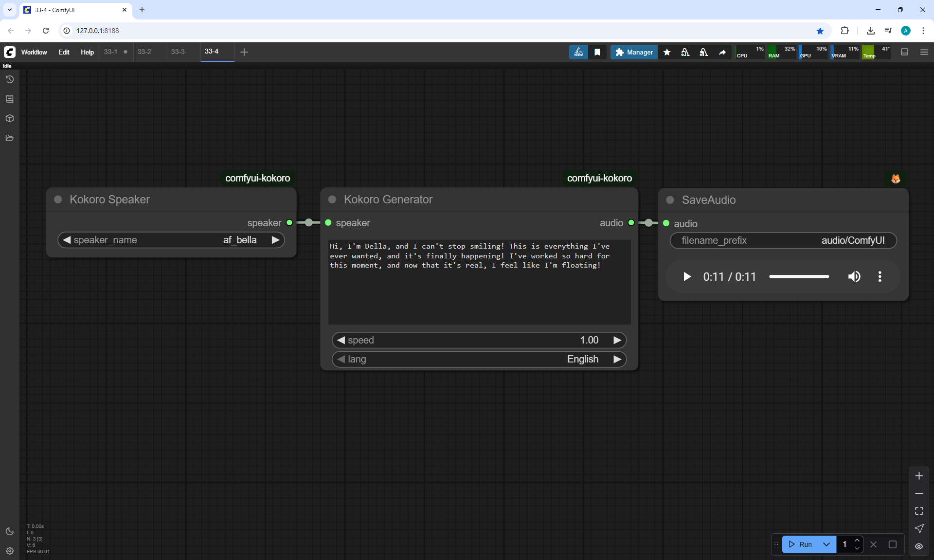The height and width of the screenshot is (560, 934).
Task: Select next speaker_name with right arrow
Action: point(276,240)
